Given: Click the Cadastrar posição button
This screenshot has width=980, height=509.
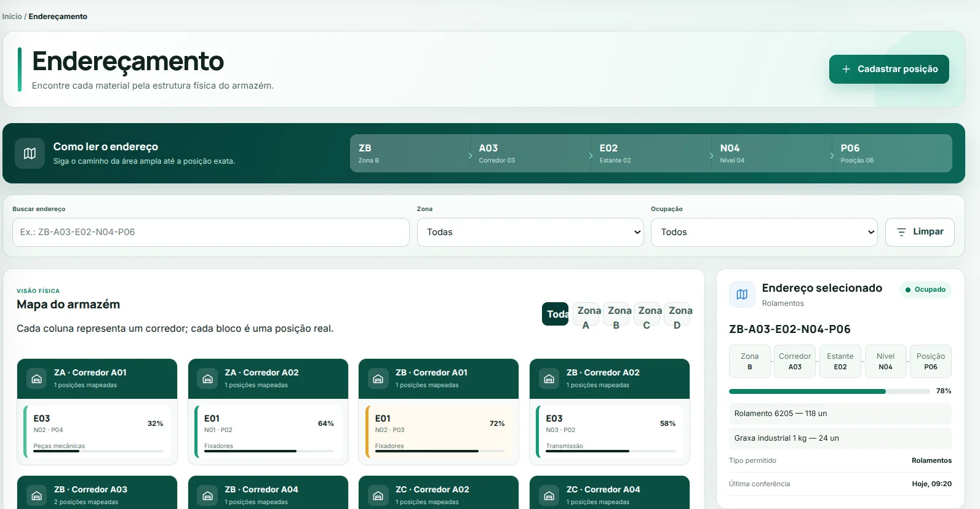Looking at the screenshot, I should tap(889, 69).
